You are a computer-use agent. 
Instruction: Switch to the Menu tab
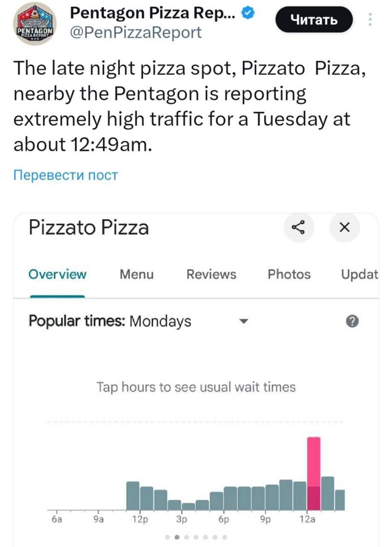[136, 274]
